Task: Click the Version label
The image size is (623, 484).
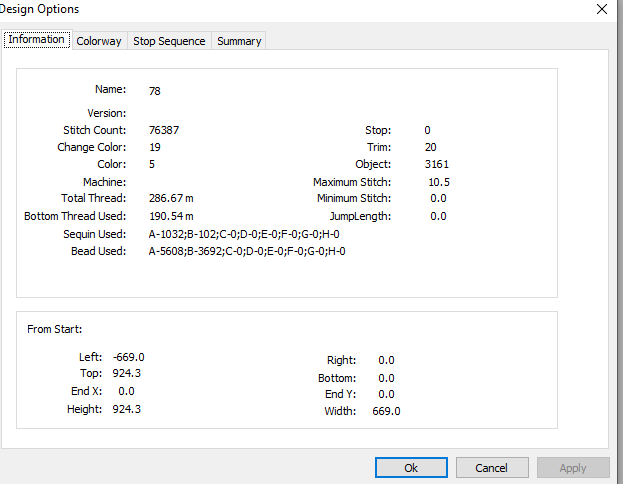Action: 106,113
